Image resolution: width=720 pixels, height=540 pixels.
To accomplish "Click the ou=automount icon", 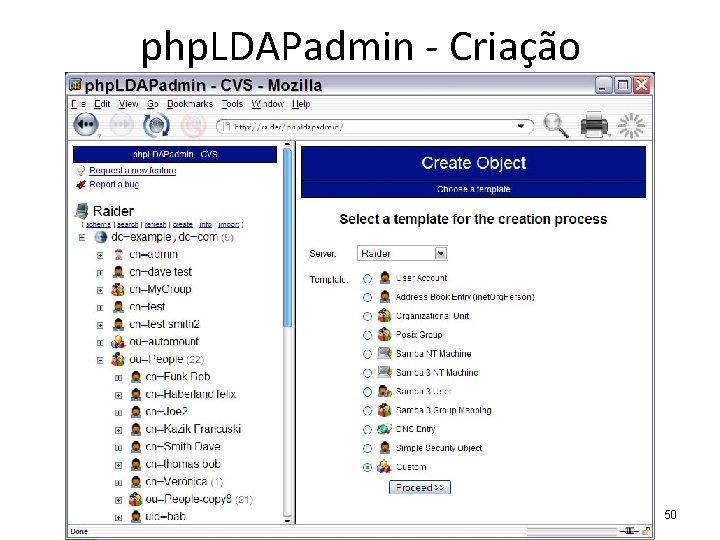I will [x=118, y=342].
